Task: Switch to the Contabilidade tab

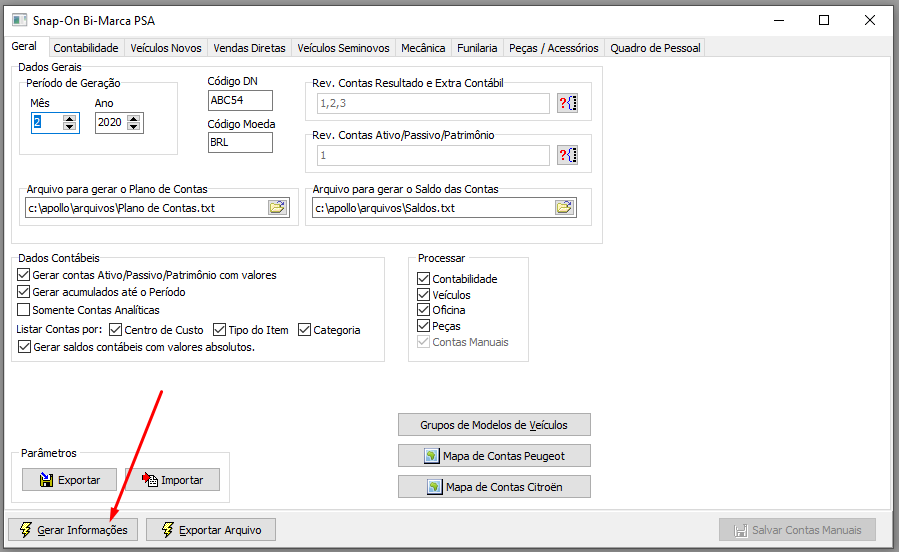Action: (86, 48)
